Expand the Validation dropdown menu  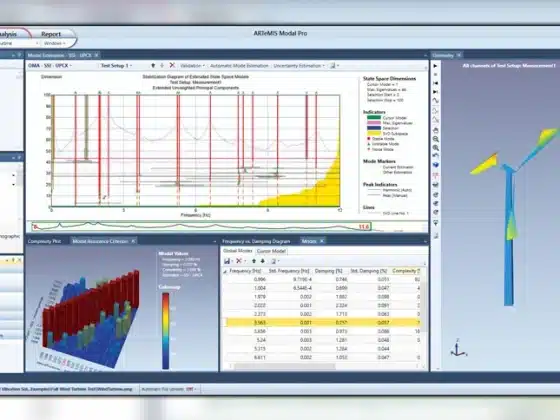pyautogui.click(x=192, y=66)
